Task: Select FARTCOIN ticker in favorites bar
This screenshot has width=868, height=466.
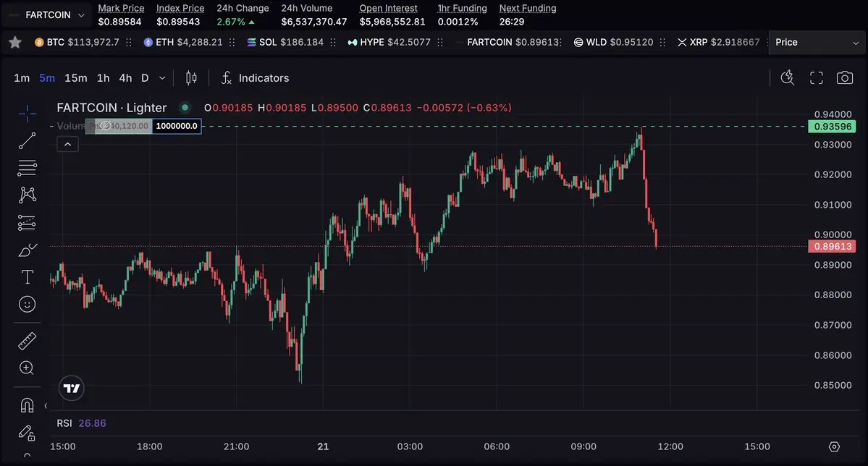Action: tap(508, 42)
